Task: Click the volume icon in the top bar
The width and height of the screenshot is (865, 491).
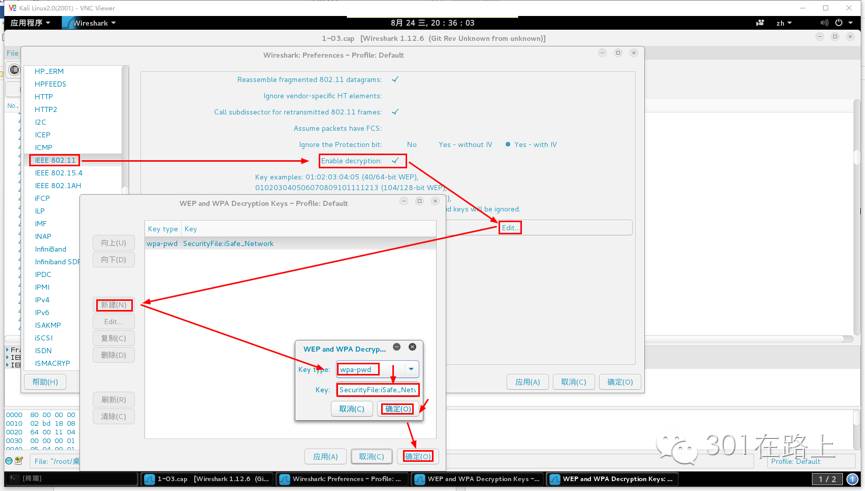Action: tap(824, 23)
